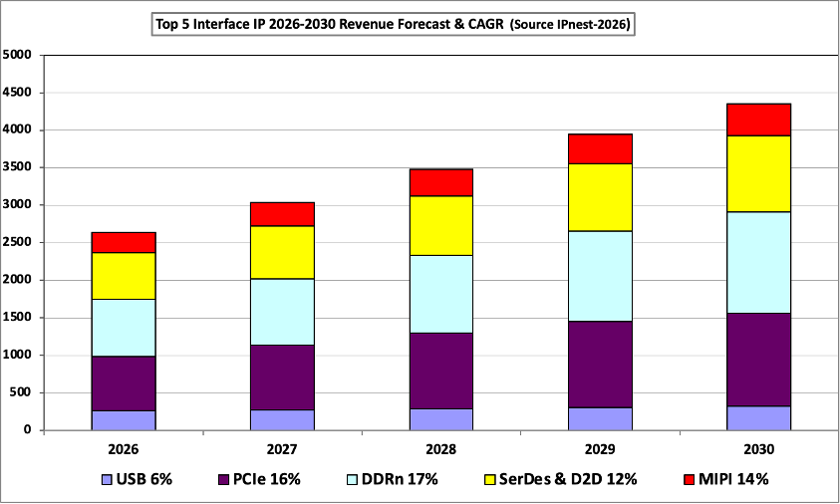This screenshot has width=840, height=504.
Task: Click the PCIe 16% legend label
Action: click(266, 479)
